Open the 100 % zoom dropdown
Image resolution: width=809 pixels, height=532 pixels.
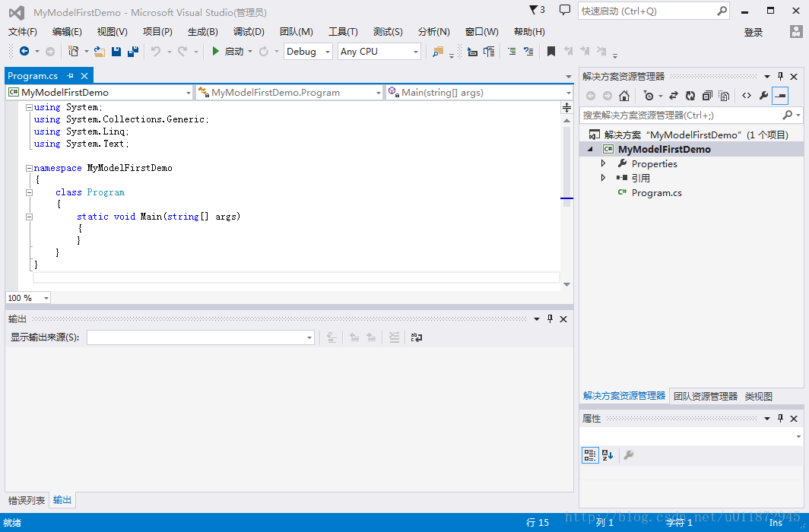(28, 298)
